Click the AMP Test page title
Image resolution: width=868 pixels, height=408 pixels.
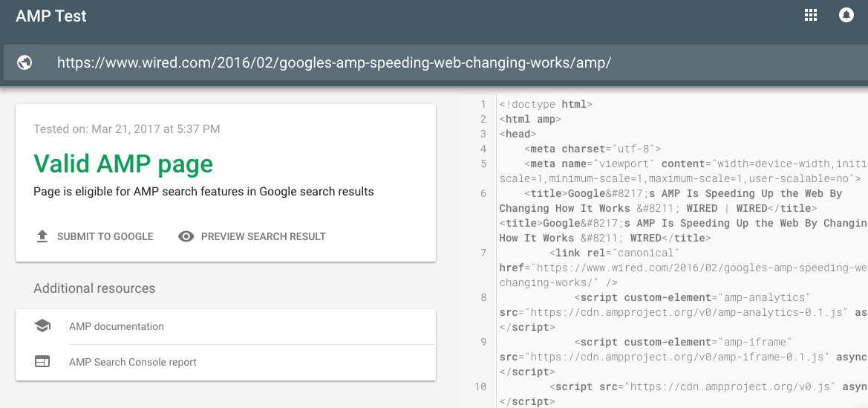point(51,16)
